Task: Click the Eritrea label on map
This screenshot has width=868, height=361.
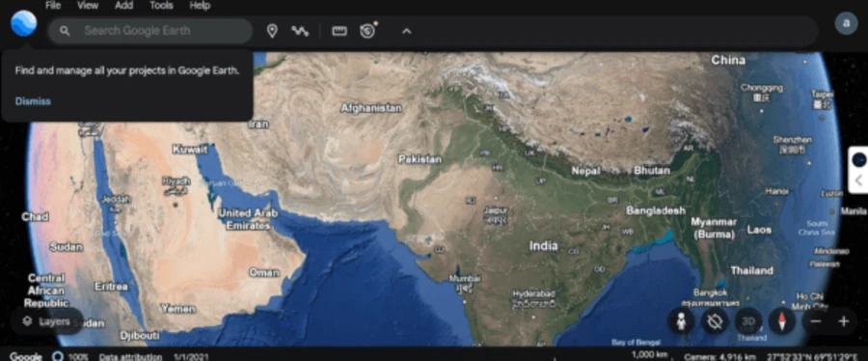Action: click(111, 287)
